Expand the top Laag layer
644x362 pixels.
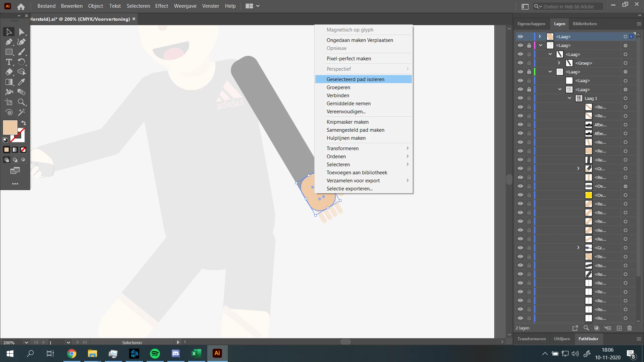(540, 37)
